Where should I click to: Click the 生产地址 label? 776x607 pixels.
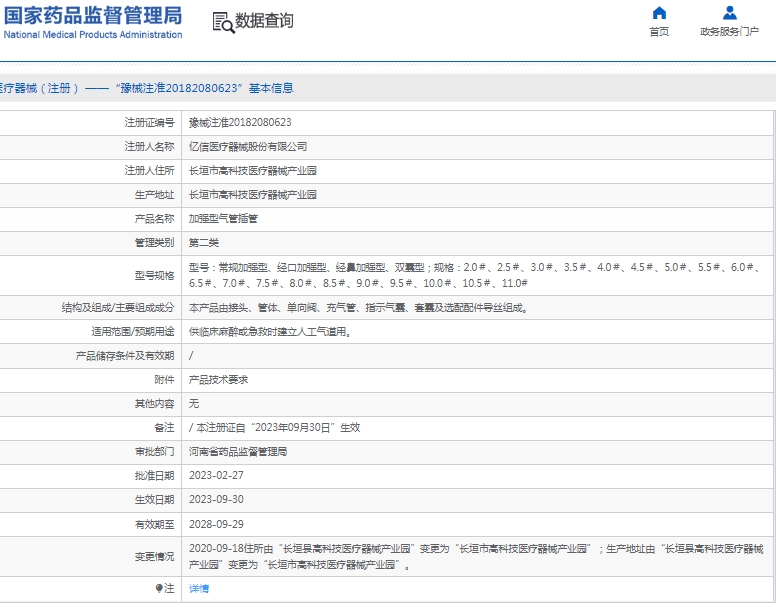click(154, 194)
